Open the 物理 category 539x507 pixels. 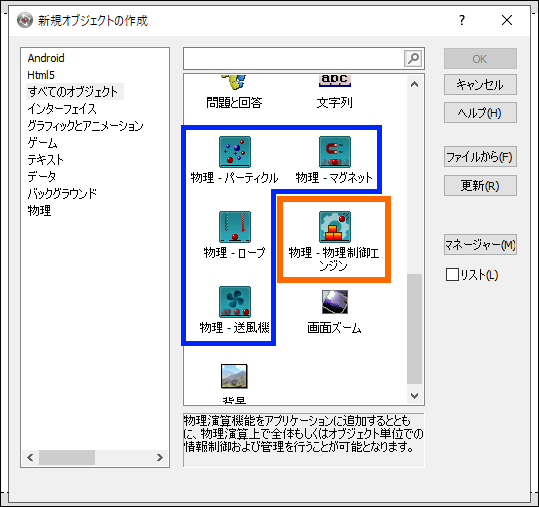39,210
